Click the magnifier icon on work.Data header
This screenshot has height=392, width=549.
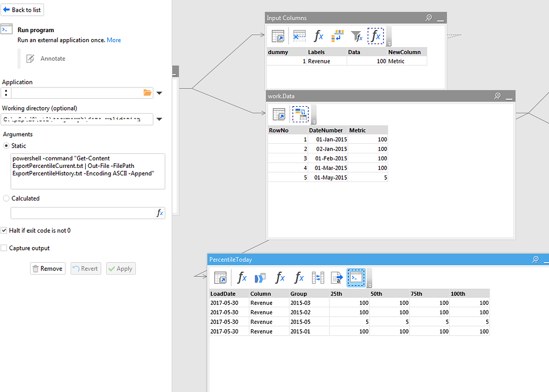pos(497,96)
